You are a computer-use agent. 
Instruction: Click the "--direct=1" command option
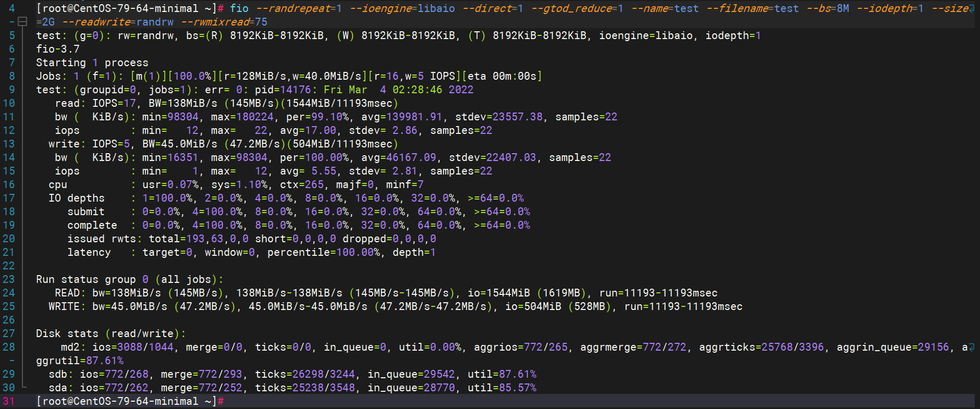click(x=493, y=8)
